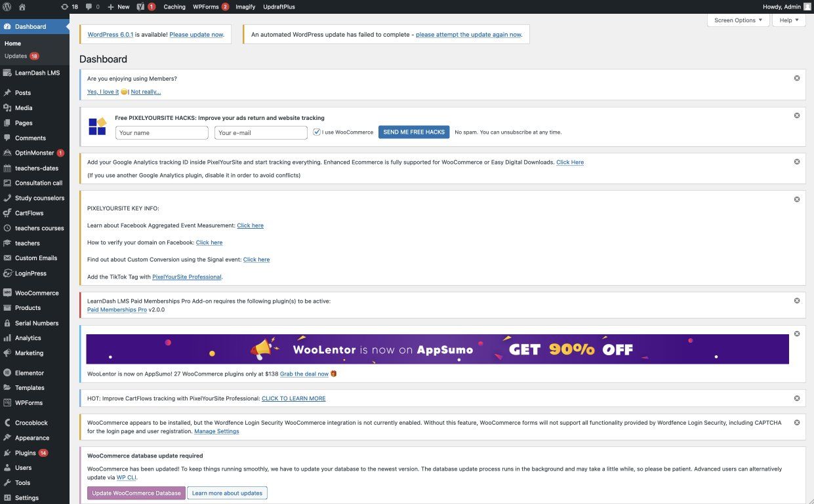Viewport: 814px width, 504px height.
Task: Click the Settings icon in the sidebar
Action: click(7, 498)
